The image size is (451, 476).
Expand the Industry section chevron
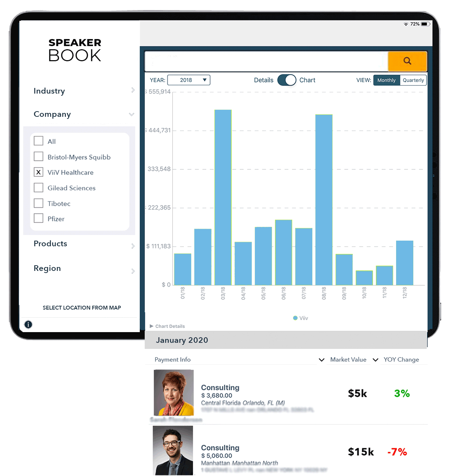click(133, 90)
